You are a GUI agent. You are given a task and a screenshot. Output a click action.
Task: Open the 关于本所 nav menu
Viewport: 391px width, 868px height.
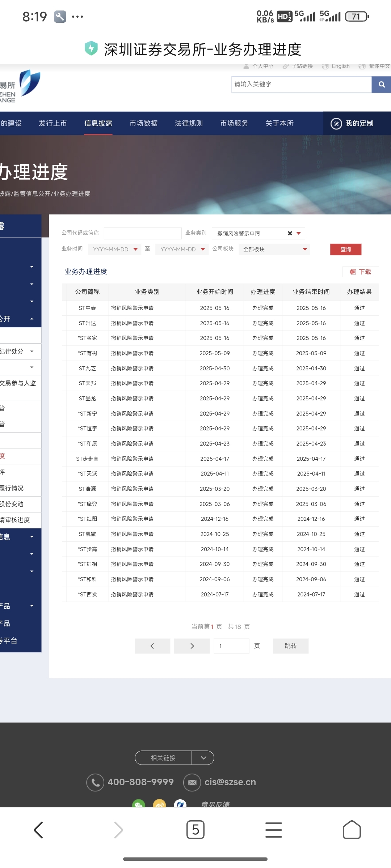[279, 123]
